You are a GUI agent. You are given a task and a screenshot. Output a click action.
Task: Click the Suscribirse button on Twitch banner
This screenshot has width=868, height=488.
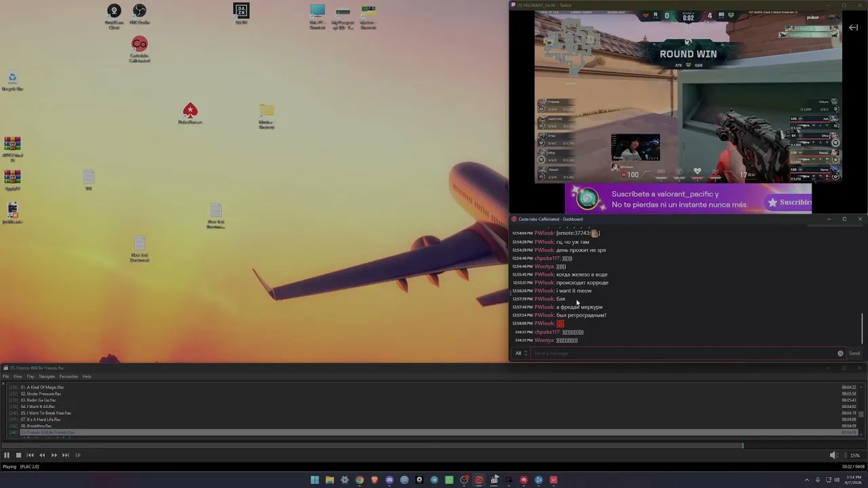[788, 202]
